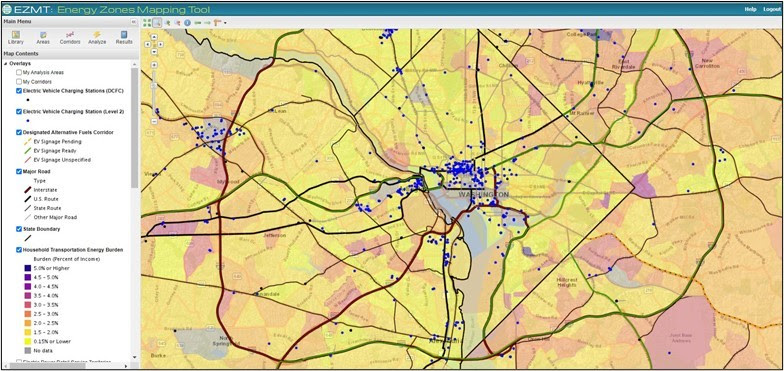Viewport: 784px width, 371px height.
Task: Go to previous map extent arrow
Action: tap(198, 22)
